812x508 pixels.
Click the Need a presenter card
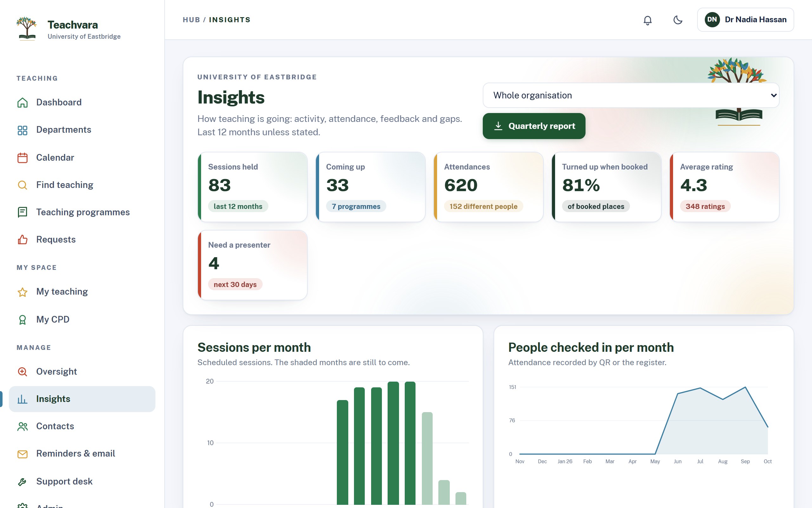252,265
